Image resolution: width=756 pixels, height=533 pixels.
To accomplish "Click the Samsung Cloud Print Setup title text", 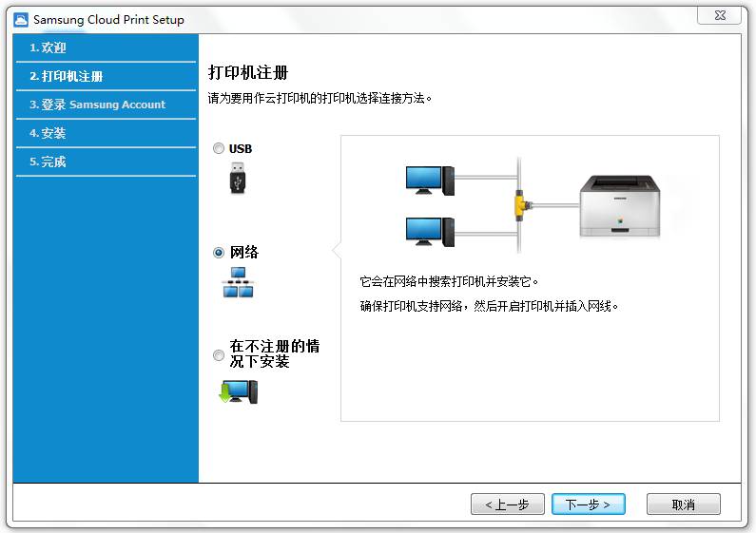I will (108, 20).
